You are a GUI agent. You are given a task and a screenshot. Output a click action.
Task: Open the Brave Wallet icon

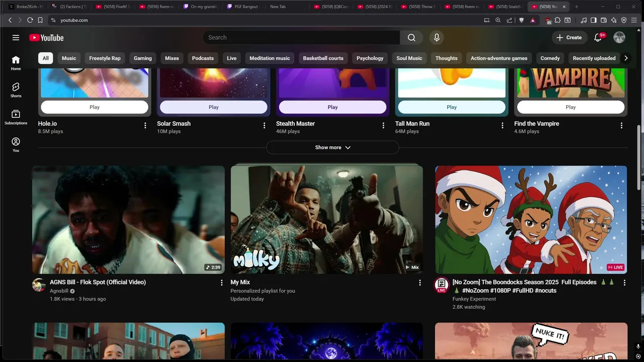point(604,20)
